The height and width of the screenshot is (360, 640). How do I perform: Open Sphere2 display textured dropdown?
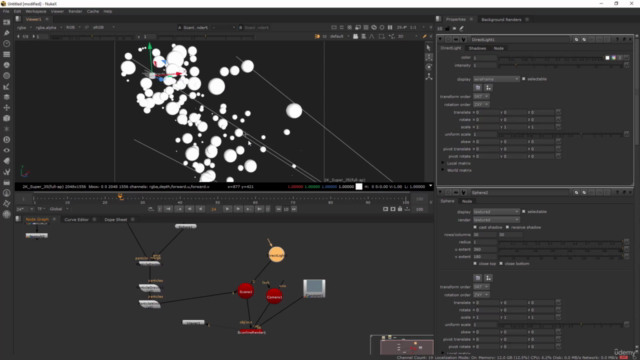click(x=496, y=211)
